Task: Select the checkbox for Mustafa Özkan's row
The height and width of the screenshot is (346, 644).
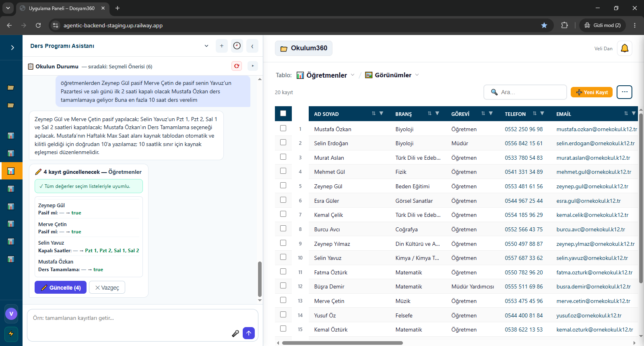Action: (x=283, y=128)
